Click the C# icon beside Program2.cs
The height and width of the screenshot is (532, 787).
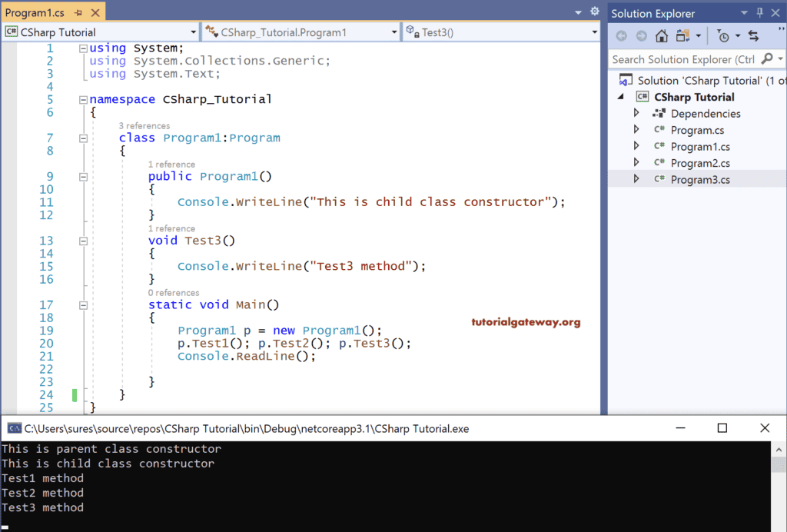(x=659, y=162)
